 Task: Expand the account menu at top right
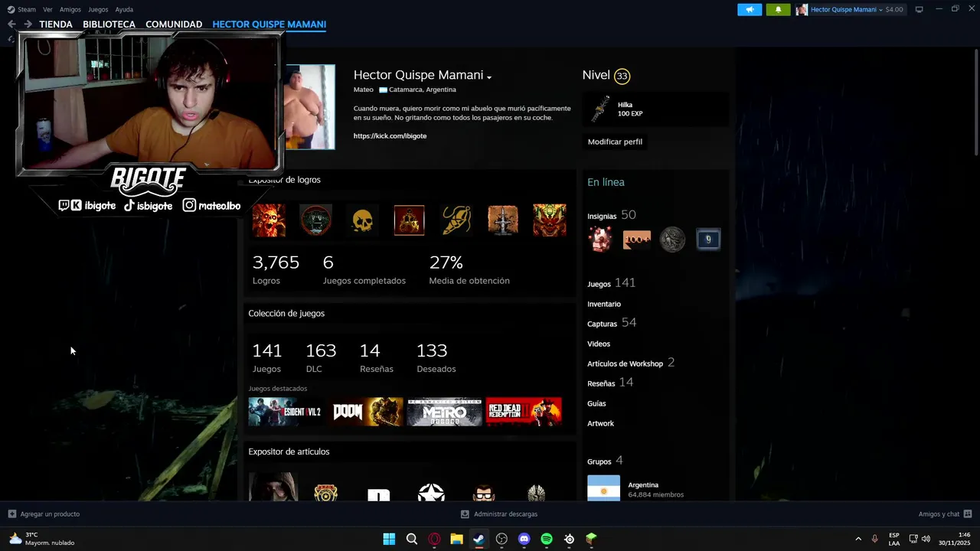pos(849,9)
